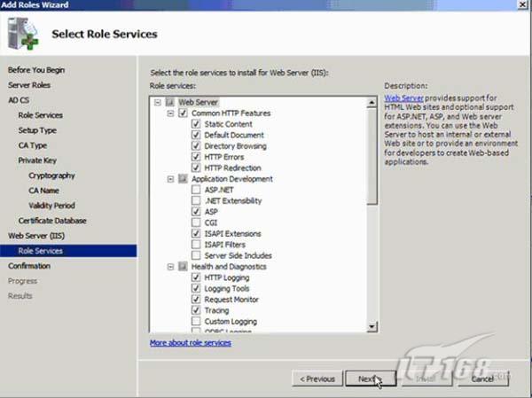
Task: Go to Server Roles step in sidebar
Action: (x=30, y=85)
